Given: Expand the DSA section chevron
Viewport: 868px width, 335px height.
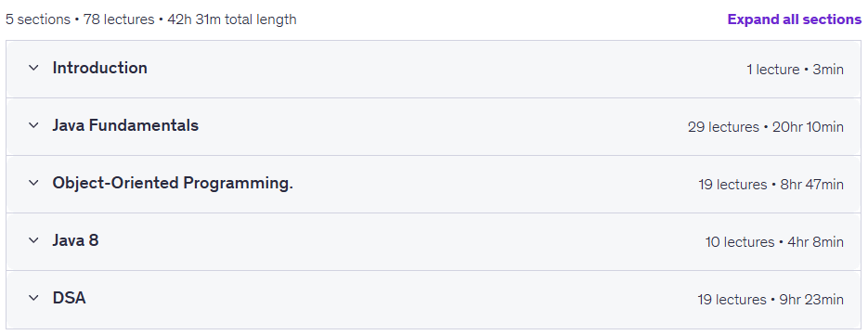Looking at the screenshot, I should tap(33, 298).
